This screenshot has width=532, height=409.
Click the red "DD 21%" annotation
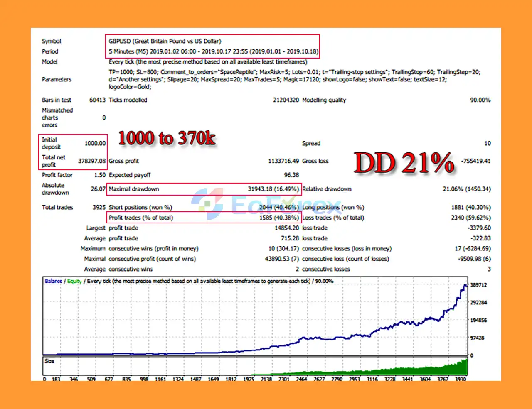pyautogui.click(x=404, y=163)
